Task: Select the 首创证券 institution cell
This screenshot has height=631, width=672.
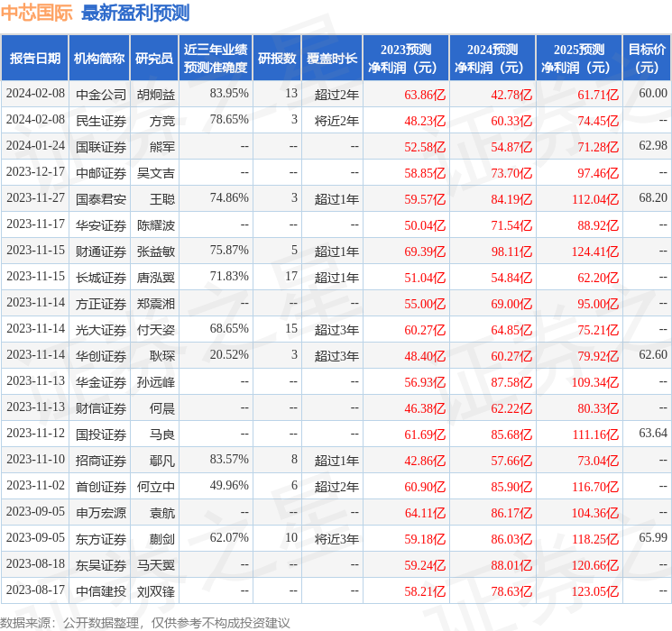Action: pos(101,487)
